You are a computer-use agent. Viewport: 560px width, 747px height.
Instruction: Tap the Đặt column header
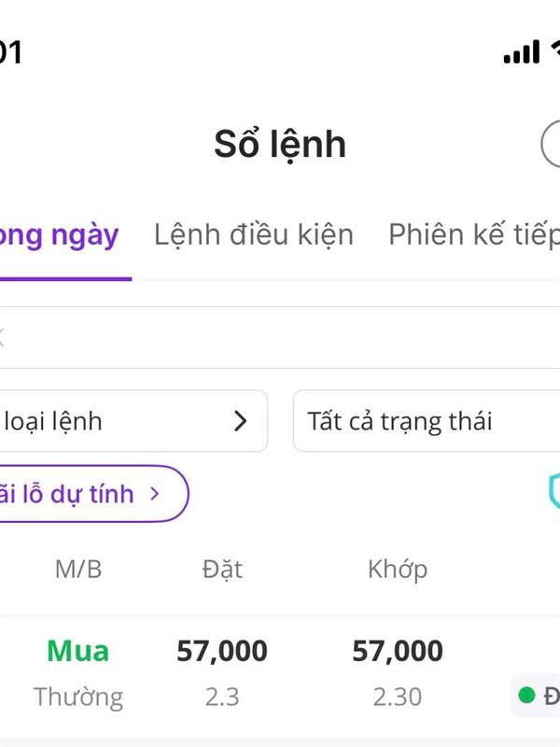point(222,569)
